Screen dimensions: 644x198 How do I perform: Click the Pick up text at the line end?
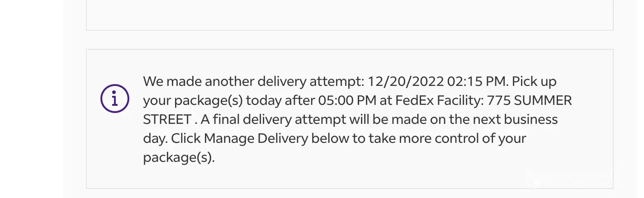click(534, 82)
